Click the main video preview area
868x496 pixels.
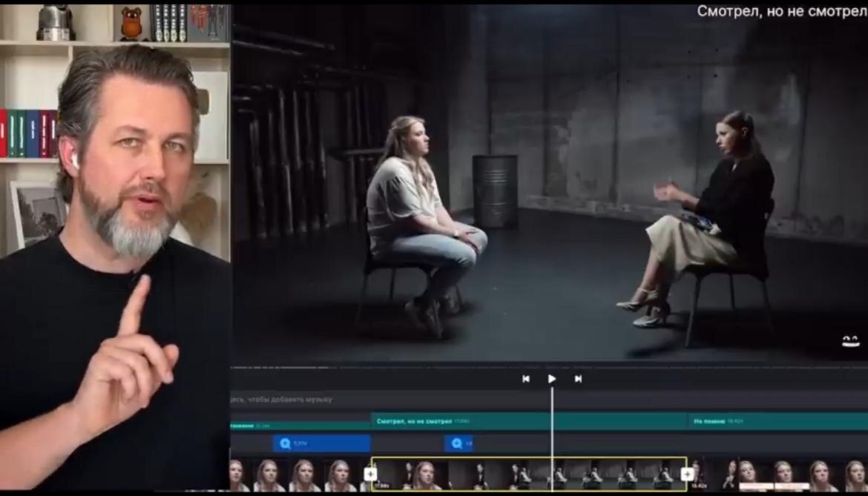(549, 184)
